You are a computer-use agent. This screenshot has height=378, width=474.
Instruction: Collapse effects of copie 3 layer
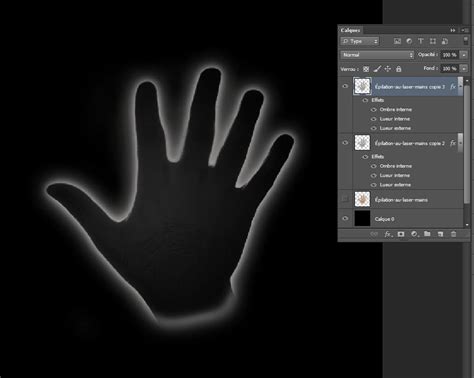pos(460,87)
